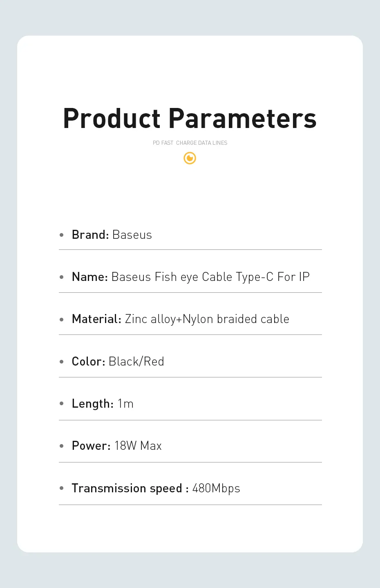The height and width of the screenshot is (588, 380).
Task: Click the bold Material: label
Action: click(96, 319)
